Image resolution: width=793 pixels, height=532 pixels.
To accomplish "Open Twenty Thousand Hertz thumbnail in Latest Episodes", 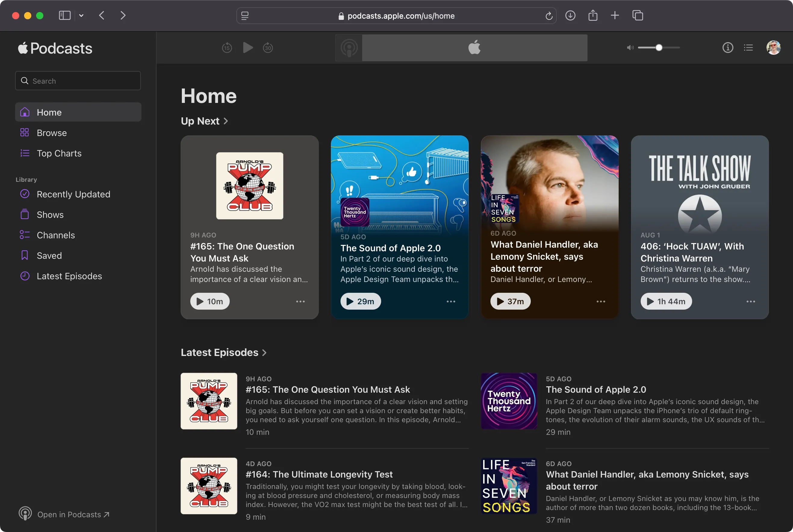I will [509, 401].
